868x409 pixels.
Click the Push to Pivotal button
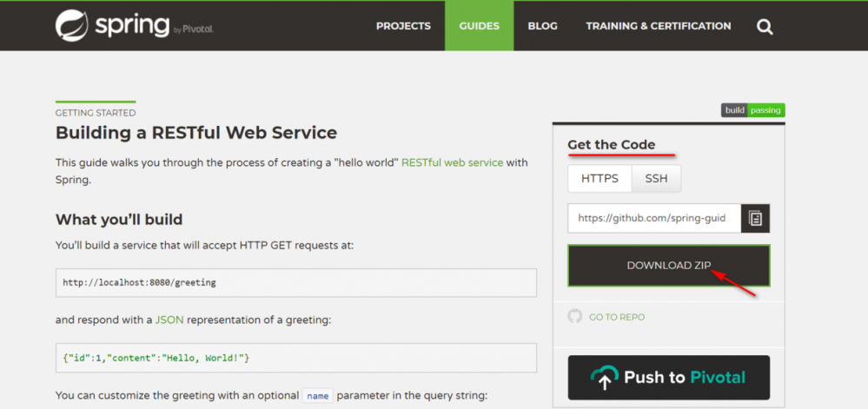669,378
